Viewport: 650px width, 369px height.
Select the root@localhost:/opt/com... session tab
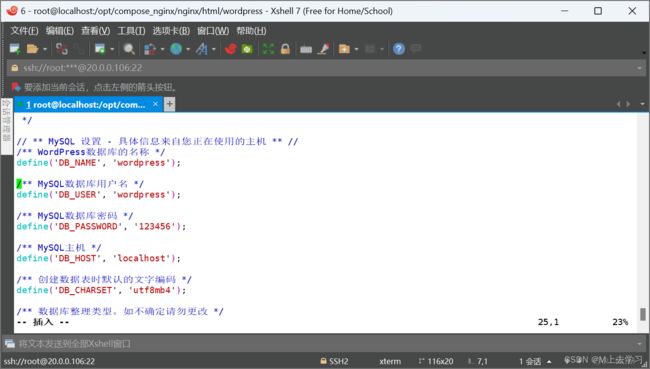pos(86,104)
